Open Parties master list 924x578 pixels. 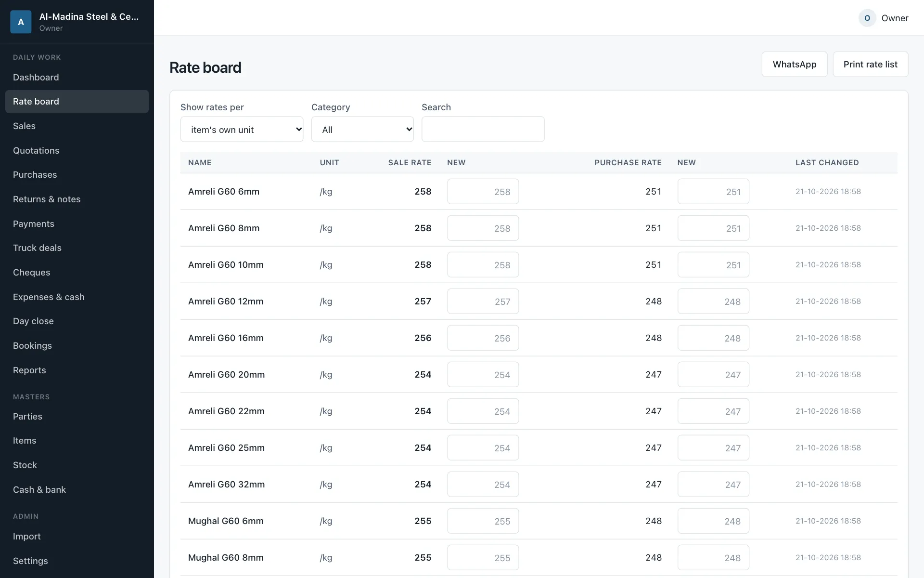[77, 416]
